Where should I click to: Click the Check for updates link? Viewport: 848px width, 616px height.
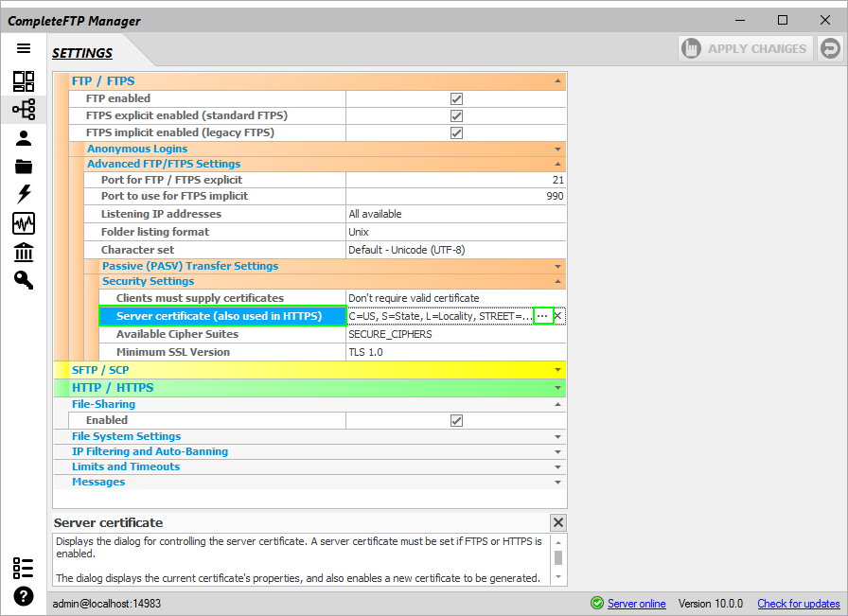[798, 604]
